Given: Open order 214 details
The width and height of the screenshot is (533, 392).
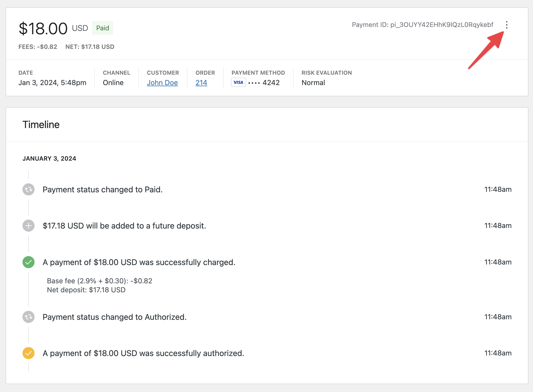Looking at the screenshot, I should pyautogui.click(x=201, y=82).
